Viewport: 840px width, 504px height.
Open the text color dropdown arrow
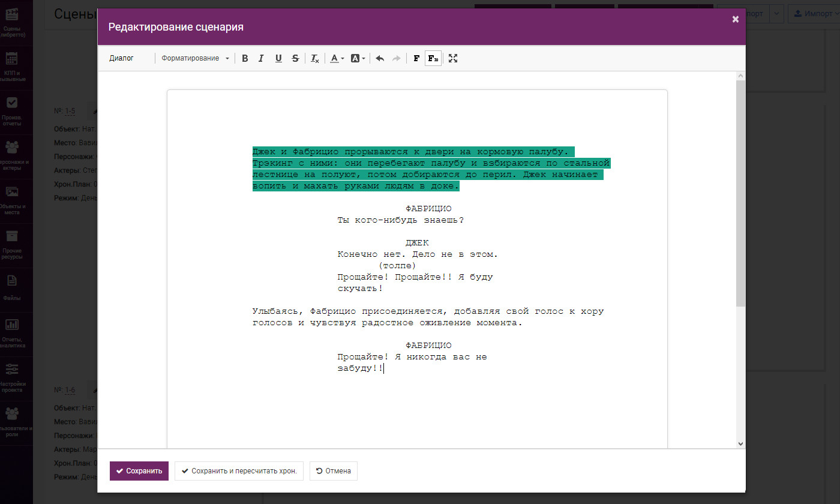[x=343, y=59]
